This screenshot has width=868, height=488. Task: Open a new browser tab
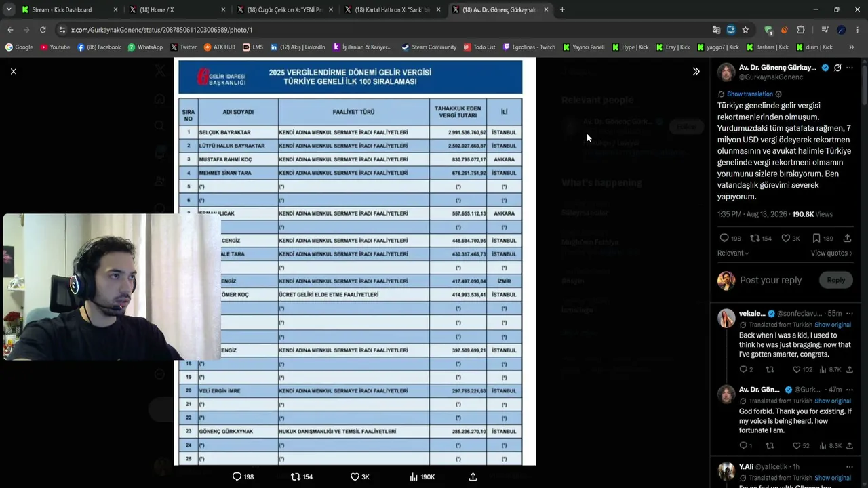[562, 9]
